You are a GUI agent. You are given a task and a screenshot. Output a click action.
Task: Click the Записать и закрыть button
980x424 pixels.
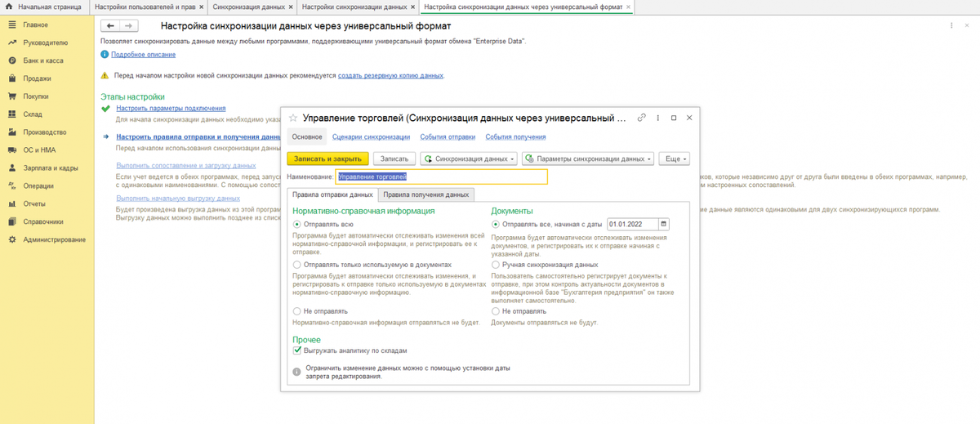pyautogui.click(x=328, y=158)
